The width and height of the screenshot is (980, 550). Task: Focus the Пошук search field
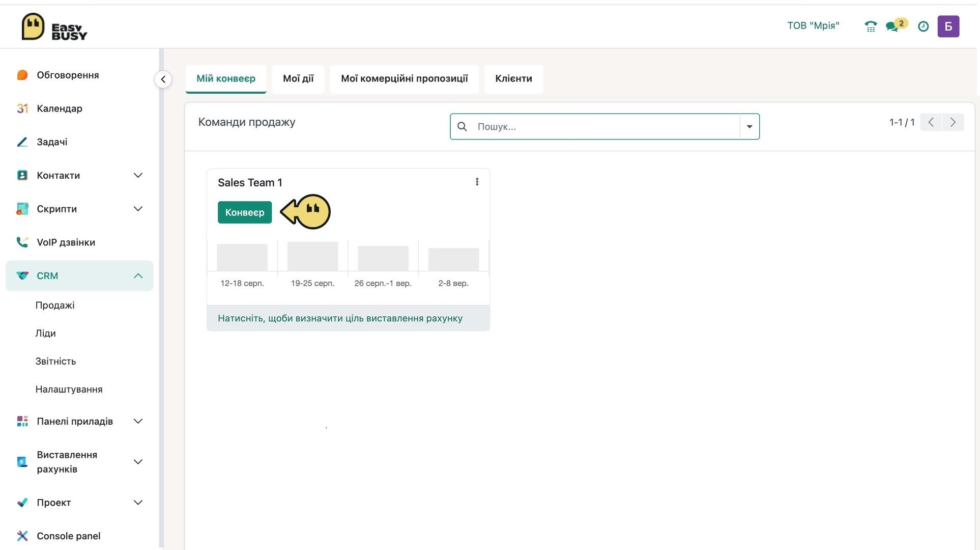coord(606,126)
